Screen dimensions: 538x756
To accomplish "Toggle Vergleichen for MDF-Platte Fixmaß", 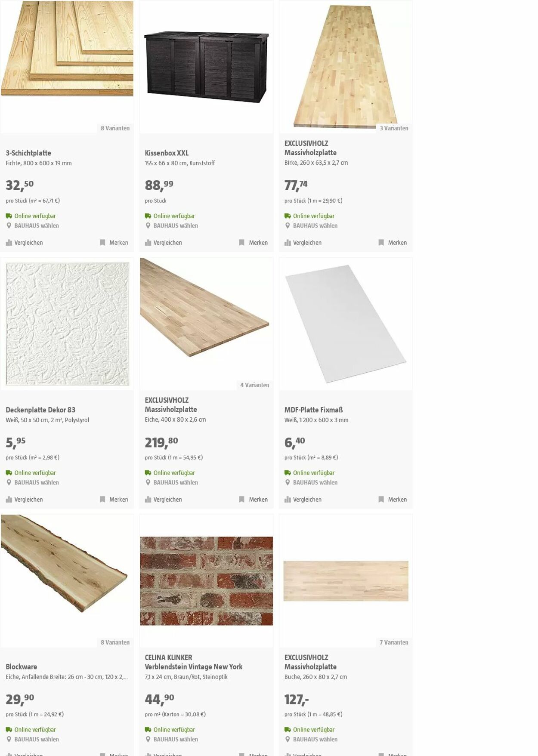I will [303, 500].
